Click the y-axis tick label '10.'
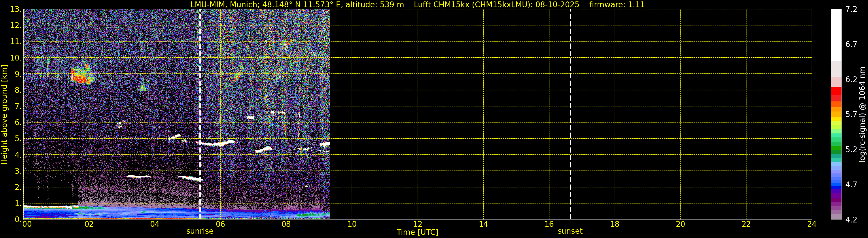Image resolution: width=868 pixels, height=238 pixels. pos(16,58)
